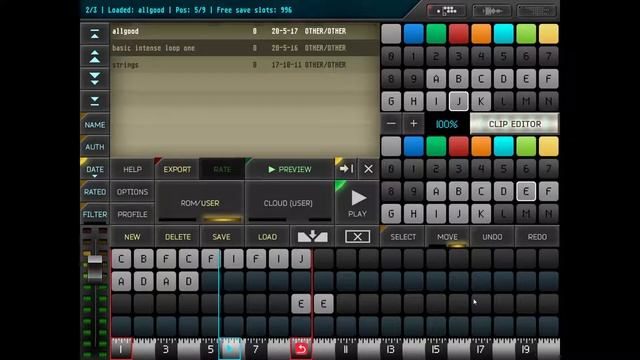Pick red swatch above Clip Editor
Image resolution: width=640 pixels, height=360 pixels.
458,34
